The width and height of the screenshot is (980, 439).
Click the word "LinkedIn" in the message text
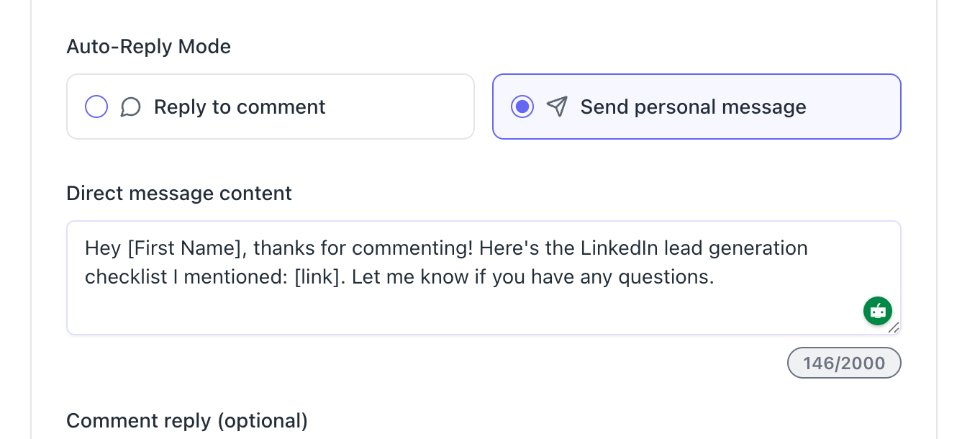[618, 248]
